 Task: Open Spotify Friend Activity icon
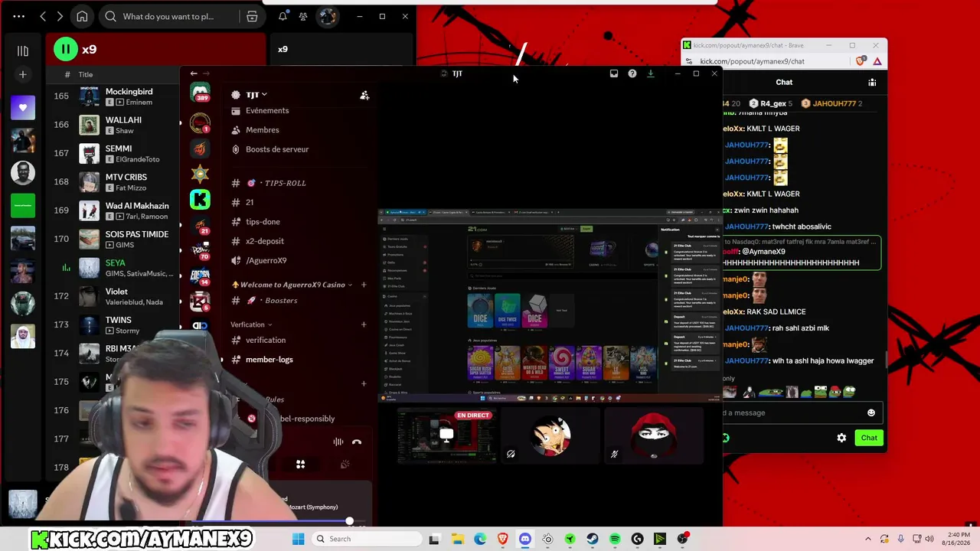[303, 16]
